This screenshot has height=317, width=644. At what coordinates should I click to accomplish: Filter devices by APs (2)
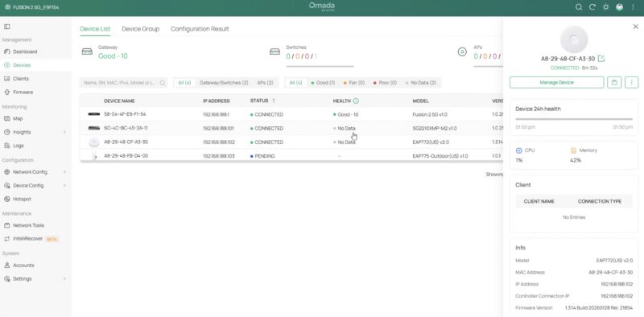tap(266, 83)
